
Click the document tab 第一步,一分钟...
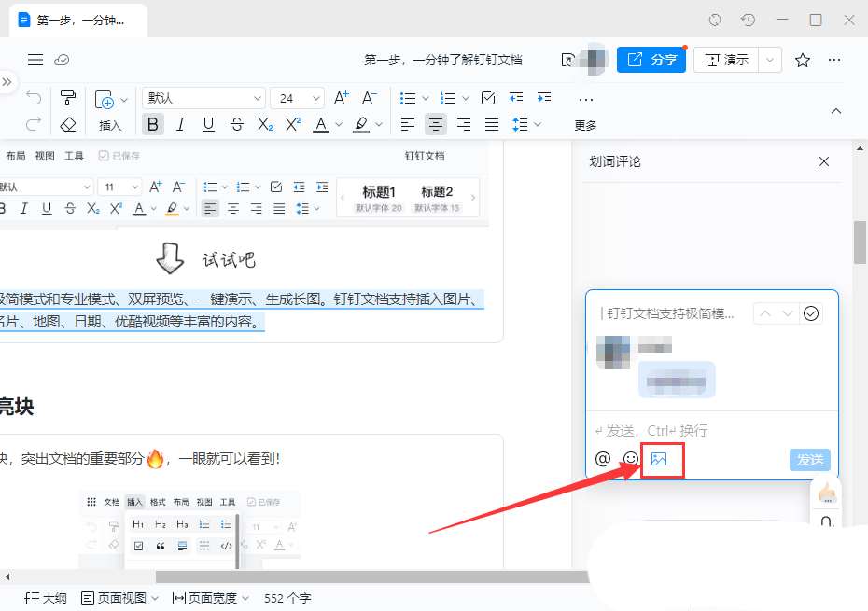[x=78, y=21]
